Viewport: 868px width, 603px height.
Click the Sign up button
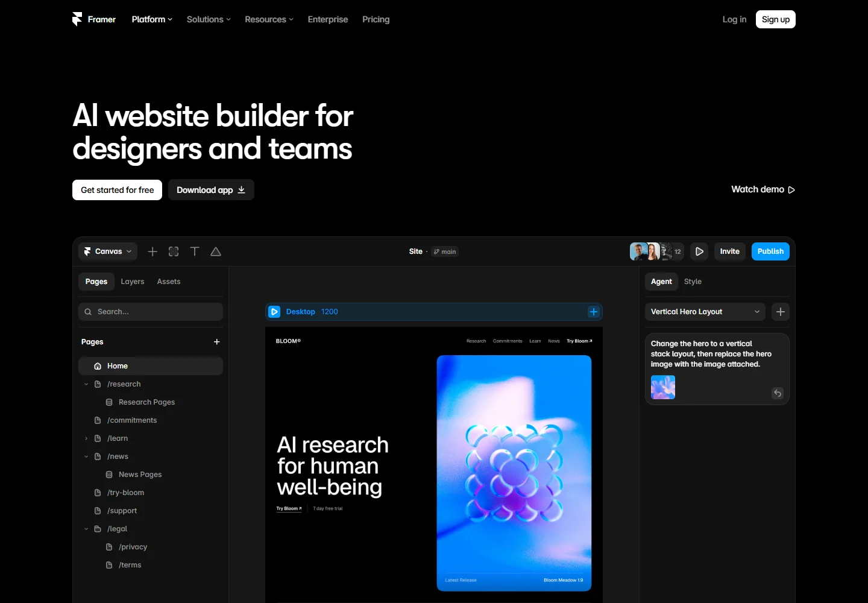click(776, 19)
